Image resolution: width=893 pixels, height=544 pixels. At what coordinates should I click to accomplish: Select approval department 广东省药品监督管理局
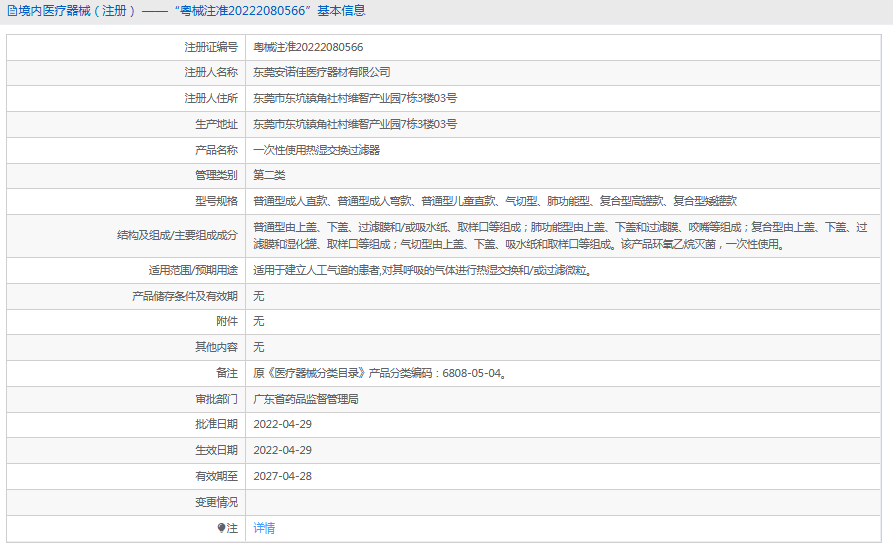pos(306,399)
